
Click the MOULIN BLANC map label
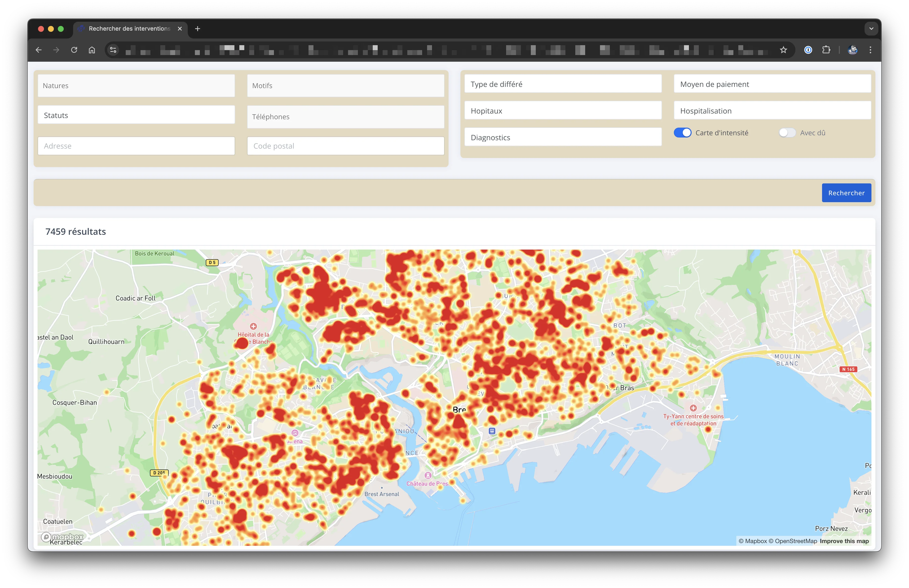787,360
